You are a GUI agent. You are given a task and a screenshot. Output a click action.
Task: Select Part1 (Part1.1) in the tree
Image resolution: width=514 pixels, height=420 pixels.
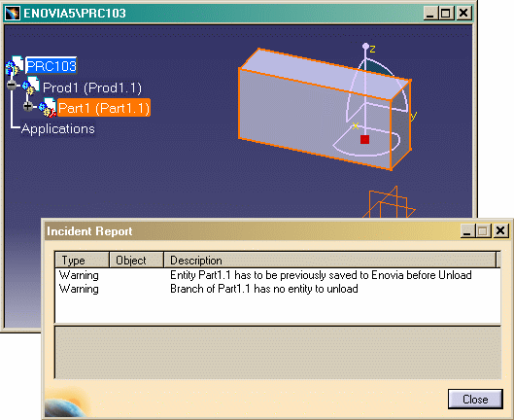point(104,108)
